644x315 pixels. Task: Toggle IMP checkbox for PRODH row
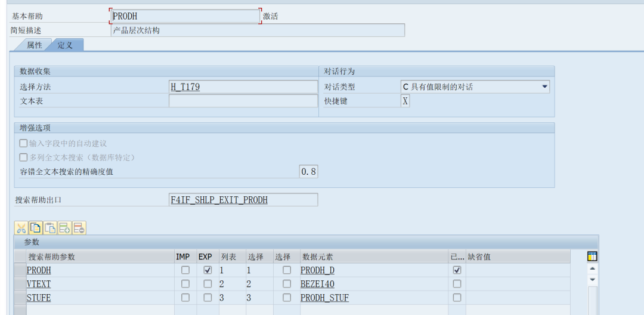(x=185, y=270)
